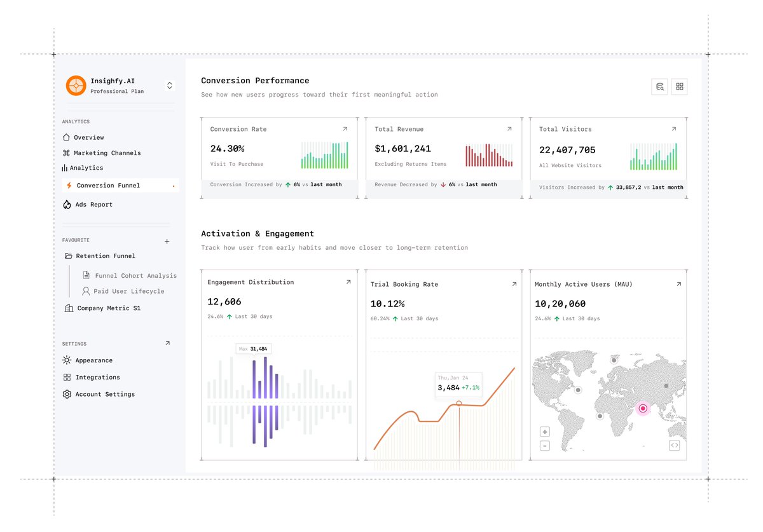Click the Trial Booking Rate line data point

459,404
